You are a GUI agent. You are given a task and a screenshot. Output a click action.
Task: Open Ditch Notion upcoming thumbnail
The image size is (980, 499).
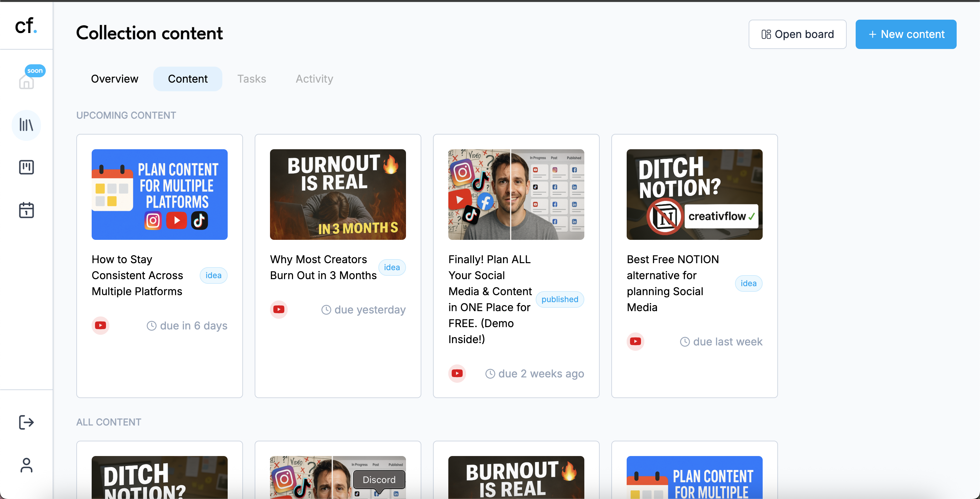coord(694,194)
